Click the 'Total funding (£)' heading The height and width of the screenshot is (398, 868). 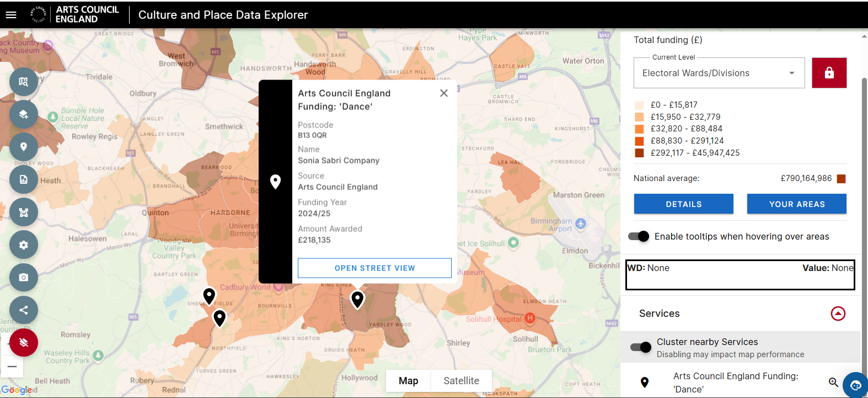coord(668,40)
